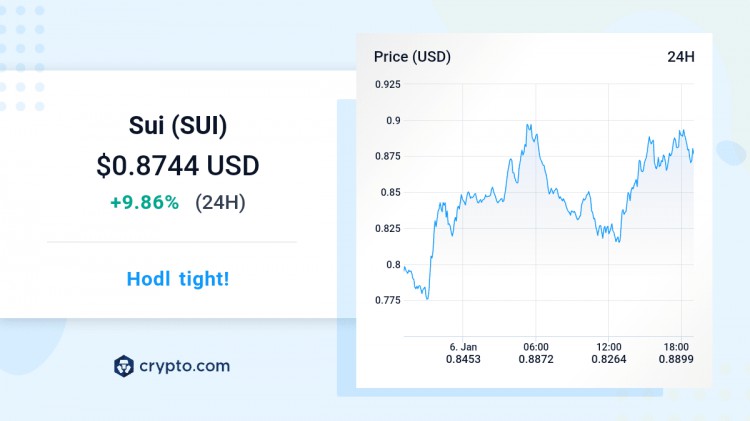
Task: Click the 0.85 y-axis label
Action: [x=390, y=192]
